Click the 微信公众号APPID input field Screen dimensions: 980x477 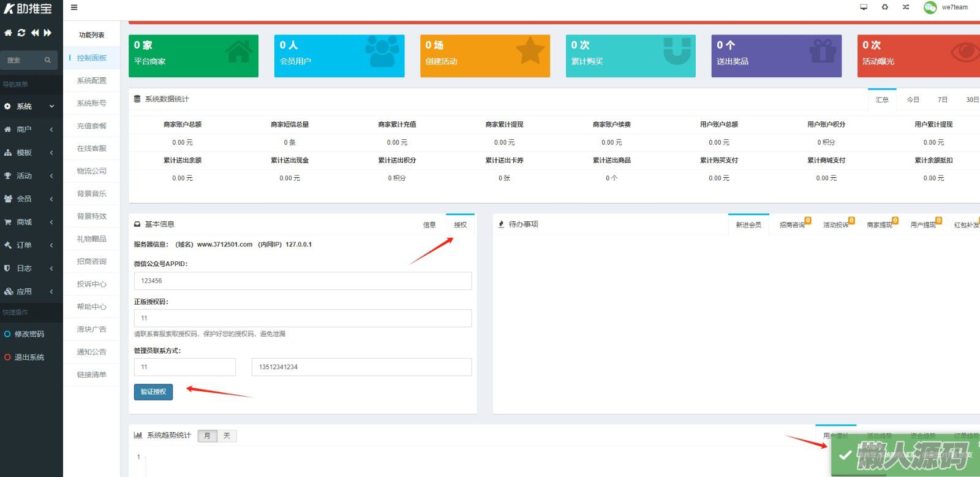[303, 281]
